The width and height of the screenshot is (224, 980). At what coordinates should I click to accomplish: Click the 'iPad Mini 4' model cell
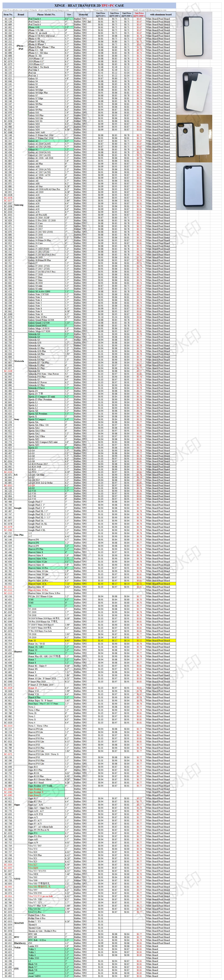click(x=46, y=70)
